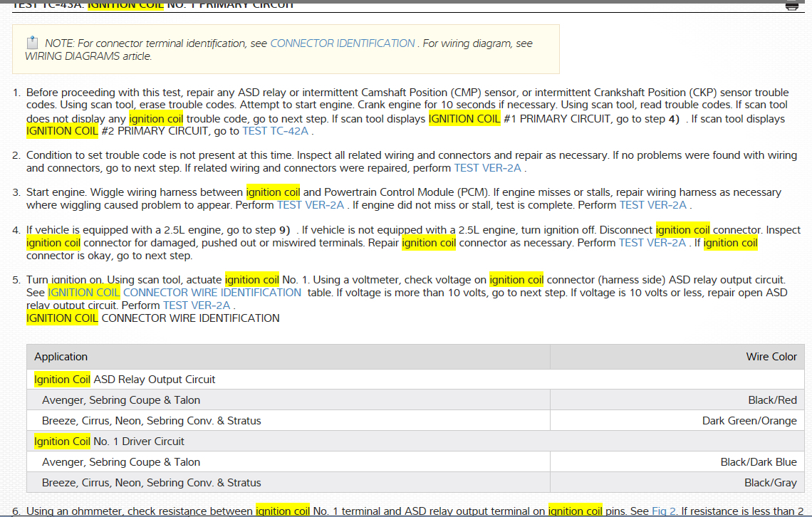Click the 'IGNITION COIL CONNECTOR WIRE IDENTIFICATION' table caption
Viewport: 812px width, 517px height.
(x=152, y=318)
